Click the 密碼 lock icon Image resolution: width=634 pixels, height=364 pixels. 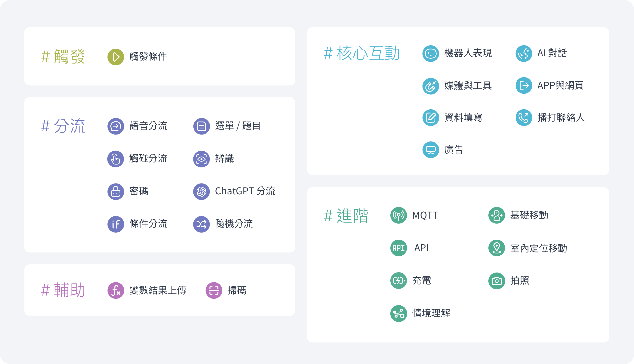point(116,192)
